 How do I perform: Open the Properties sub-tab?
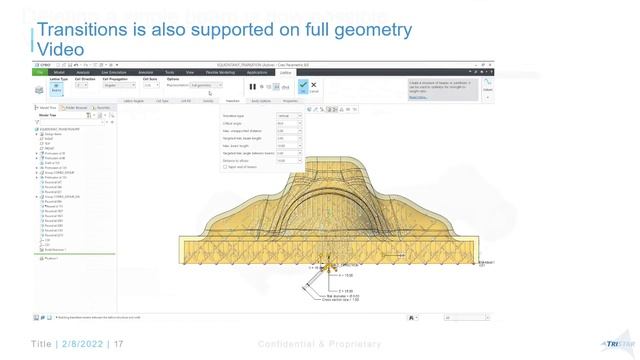click(290, 101)
